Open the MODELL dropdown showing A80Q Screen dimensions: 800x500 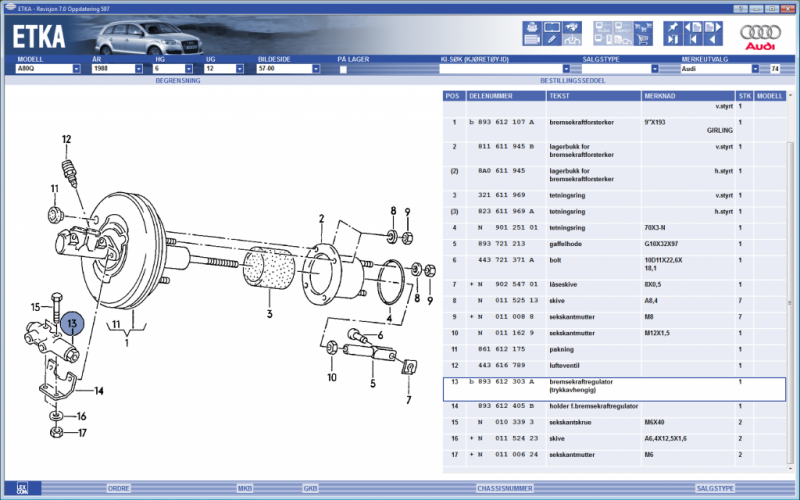[x=76, y=69]
